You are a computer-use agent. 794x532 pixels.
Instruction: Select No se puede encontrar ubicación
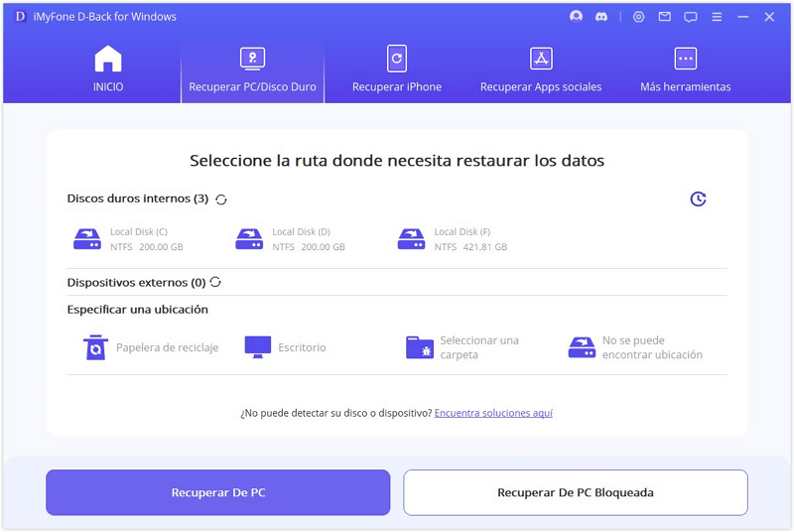(635, 347)
